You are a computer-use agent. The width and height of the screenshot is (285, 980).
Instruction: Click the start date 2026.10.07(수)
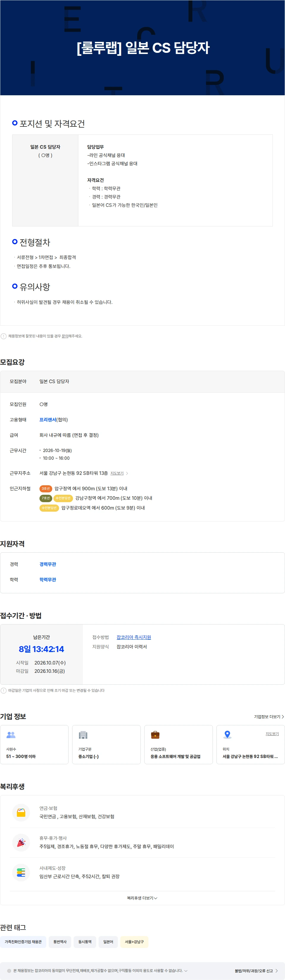coord(50,663)
